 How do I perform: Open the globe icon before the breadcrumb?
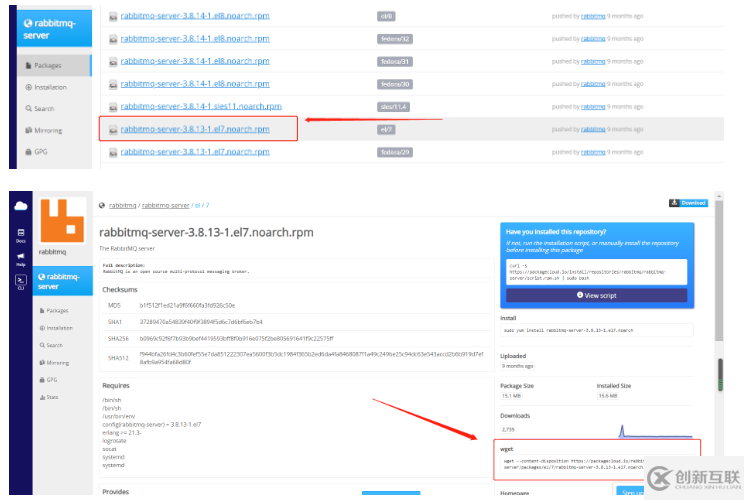coord(102,205)
